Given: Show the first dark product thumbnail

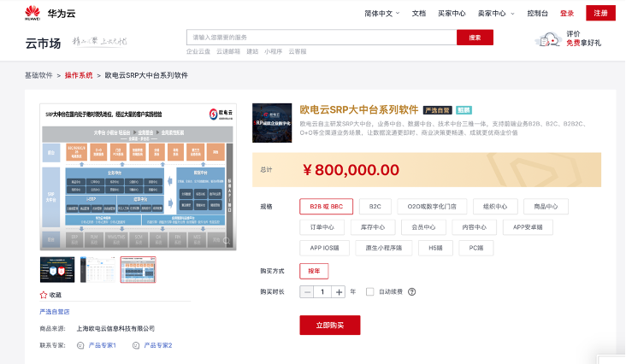Looking at the screenshot, I should point(57,270).
